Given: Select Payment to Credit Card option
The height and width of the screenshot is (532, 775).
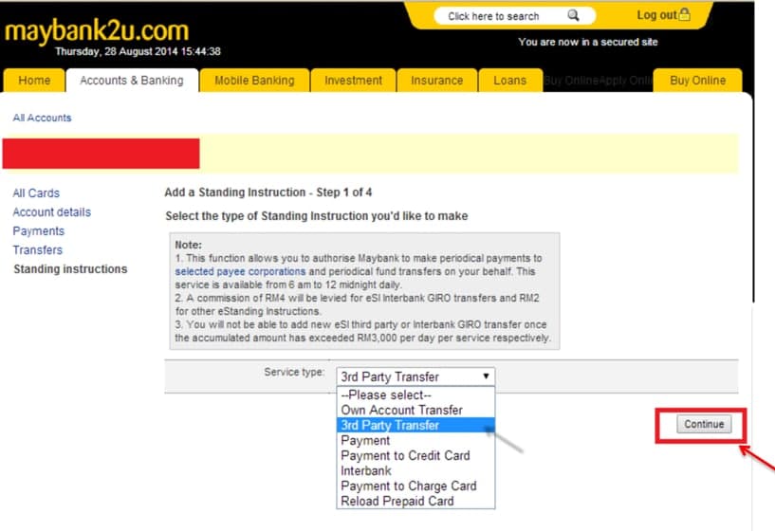Looking at the screenshot, I should (x=415, y=455).
